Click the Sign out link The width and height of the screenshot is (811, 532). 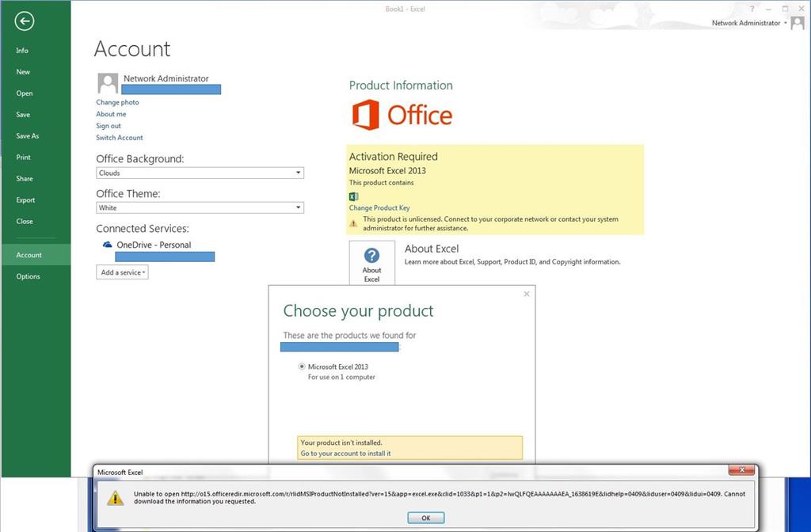[x=109, y=126]
